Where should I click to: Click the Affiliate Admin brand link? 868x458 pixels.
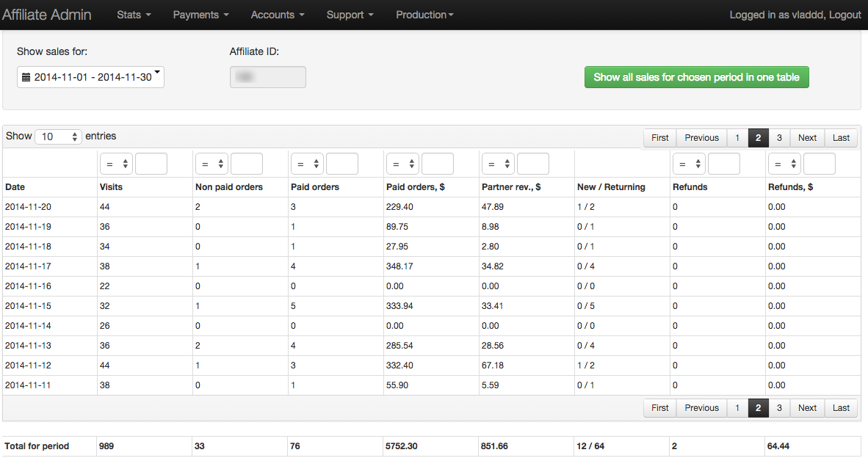click(x=47, y=15)
